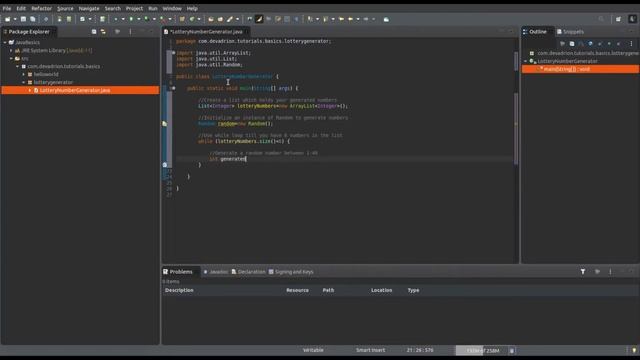Click the Open Type folder icon
Image resolution: width=640 pixels, height=360 pixels.
(x=211, y=19)
